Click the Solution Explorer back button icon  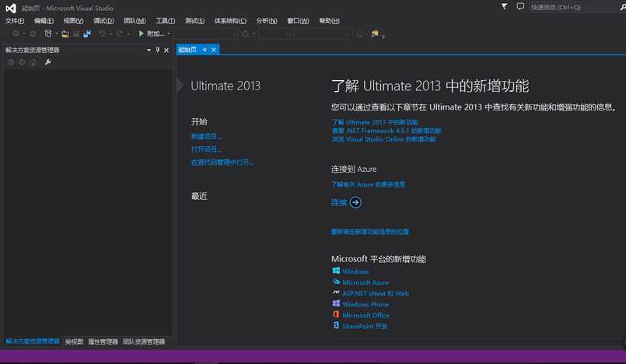[11, 62]
